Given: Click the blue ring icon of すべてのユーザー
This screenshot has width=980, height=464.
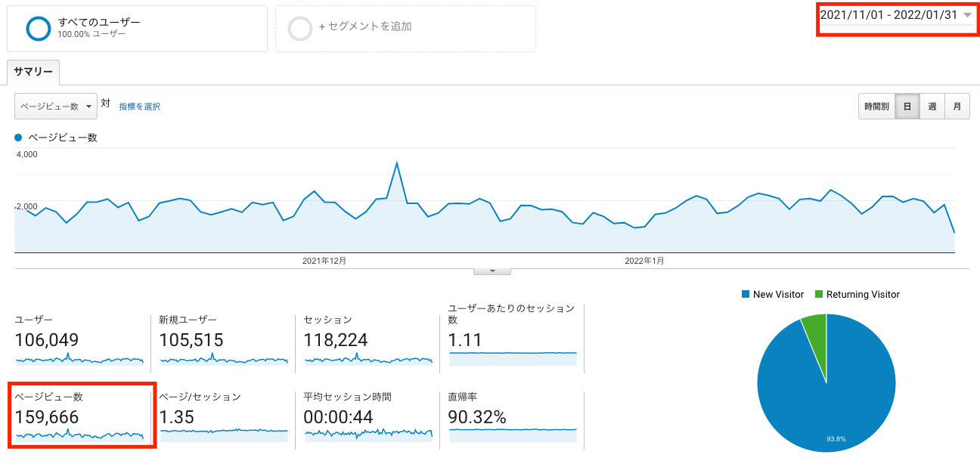Looking at the screenshot, I should (x=38, y=29).
